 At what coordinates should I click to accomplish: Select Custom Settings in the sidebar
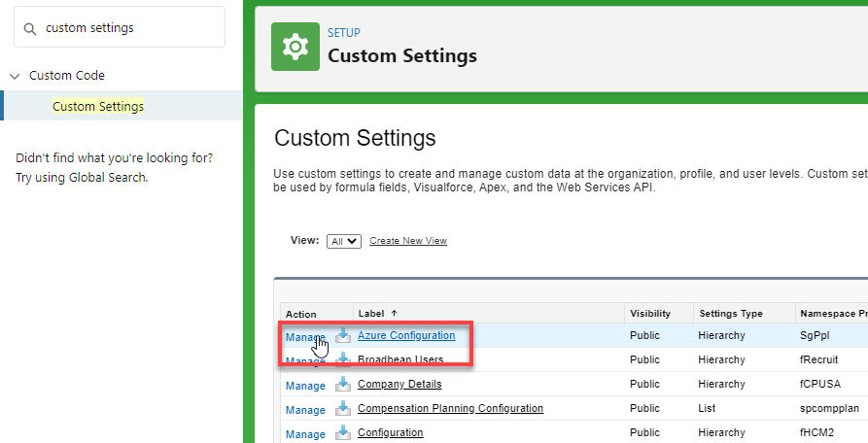coord(98,106)
